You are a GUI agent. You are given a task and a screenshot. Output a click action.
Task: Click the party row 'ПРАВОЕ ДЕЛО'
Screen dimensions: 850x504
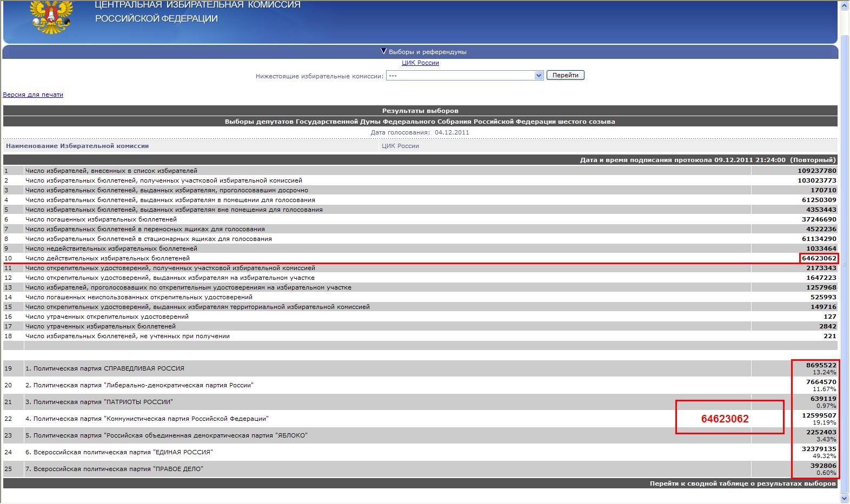coord(420,469)
